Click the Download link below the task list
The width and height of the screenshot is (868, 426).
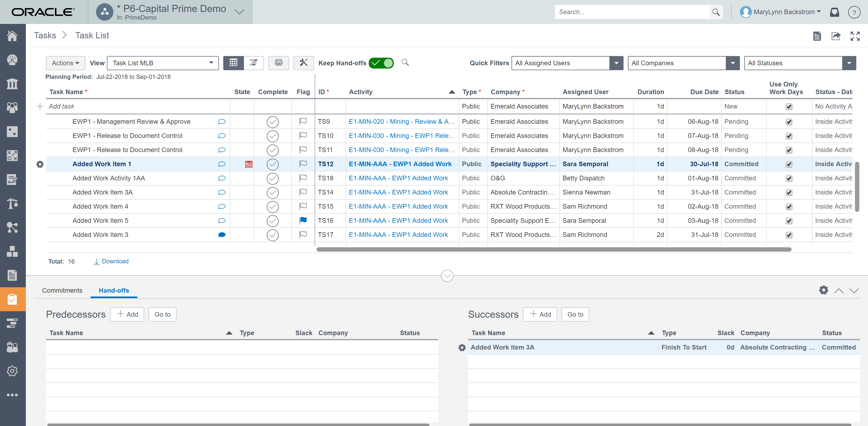[115, 261]
